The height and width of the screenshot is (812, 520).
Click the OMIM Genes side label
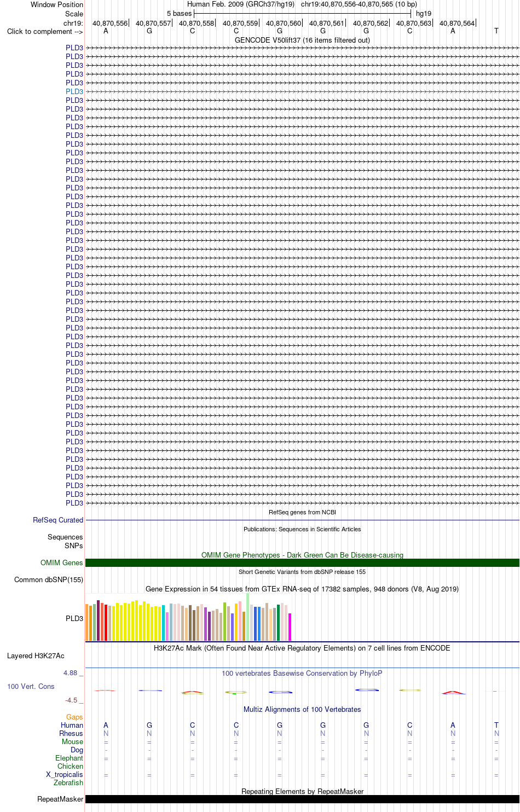point(62,562)
